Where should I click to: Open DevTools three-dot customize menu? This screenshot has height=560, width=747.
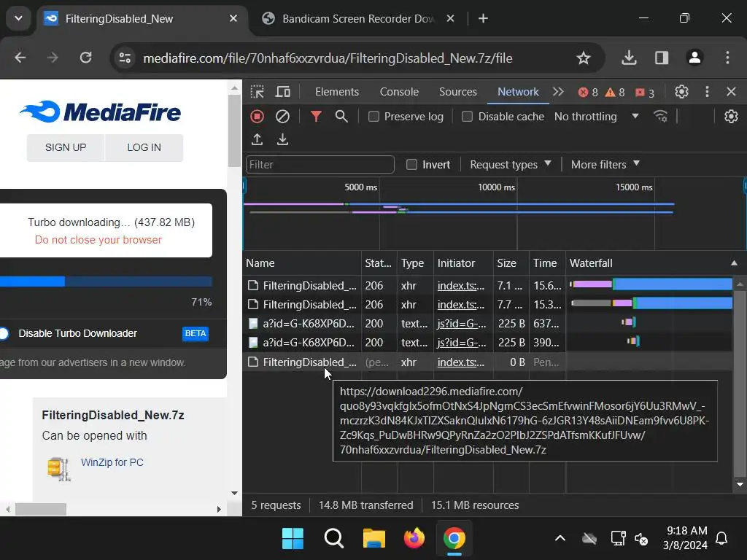coord(707,91)
